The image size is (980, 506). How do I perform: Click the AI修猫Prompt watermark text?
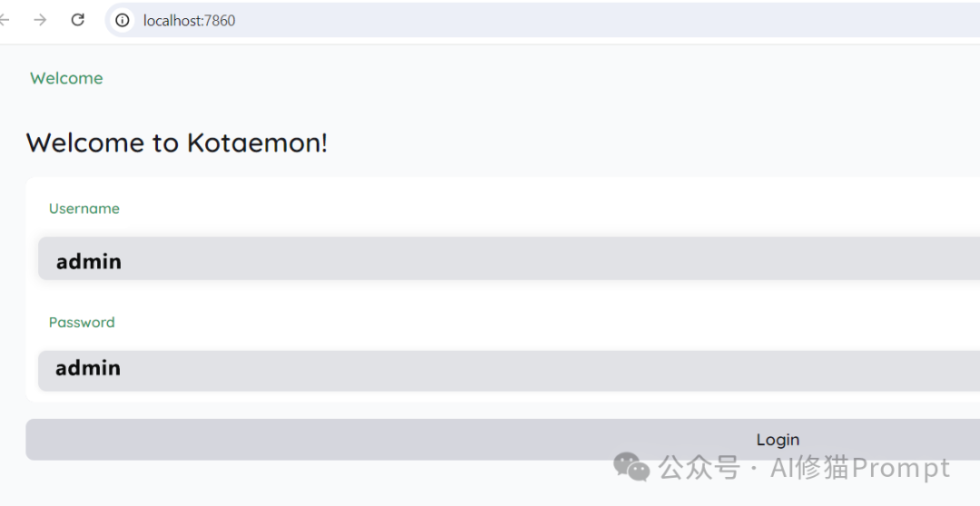tap(859, 468)
